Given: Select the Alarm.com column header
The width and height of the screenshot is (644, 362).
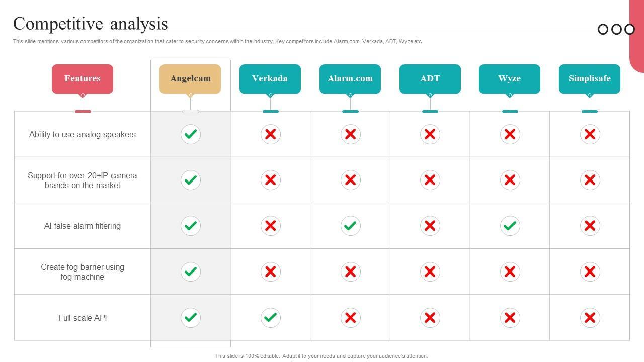Looking at the screenshot, I should click(350, 78).
